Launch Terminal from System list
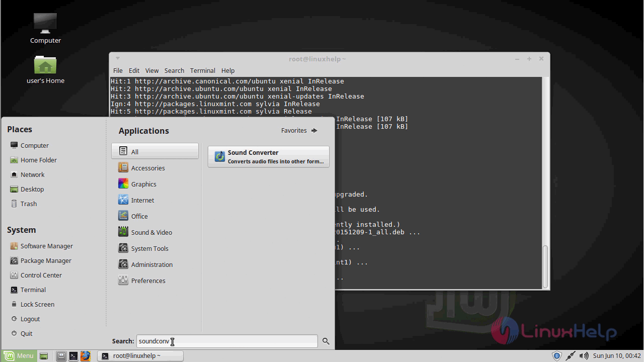 point(33,290)
